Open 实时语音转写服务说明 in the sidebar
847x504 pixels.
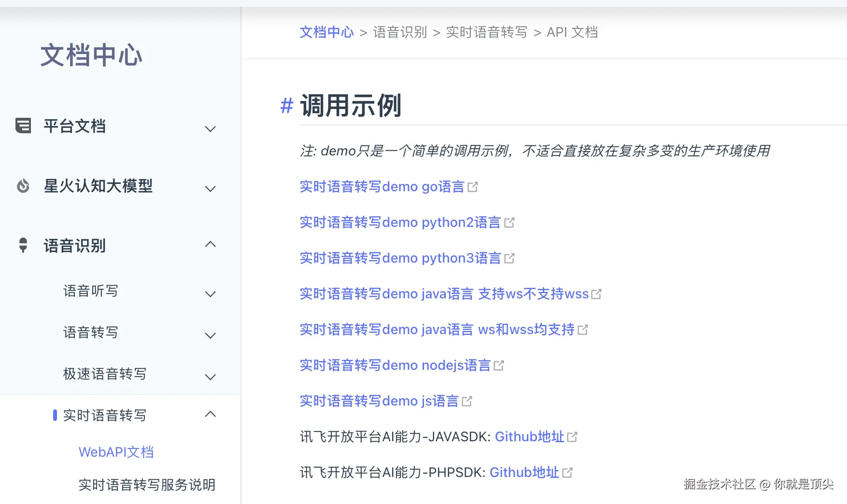(x=147, y=485)
